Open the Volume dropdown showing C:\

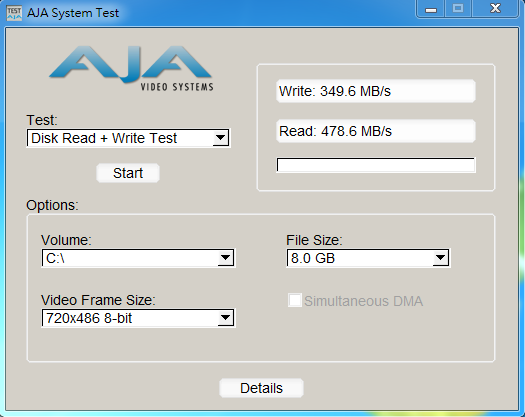138,258
